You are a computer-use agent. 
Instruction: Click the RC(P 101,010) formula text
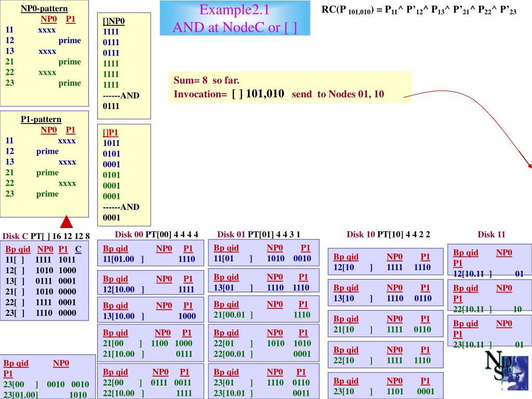pyautogui.click(x=419, y=10)
